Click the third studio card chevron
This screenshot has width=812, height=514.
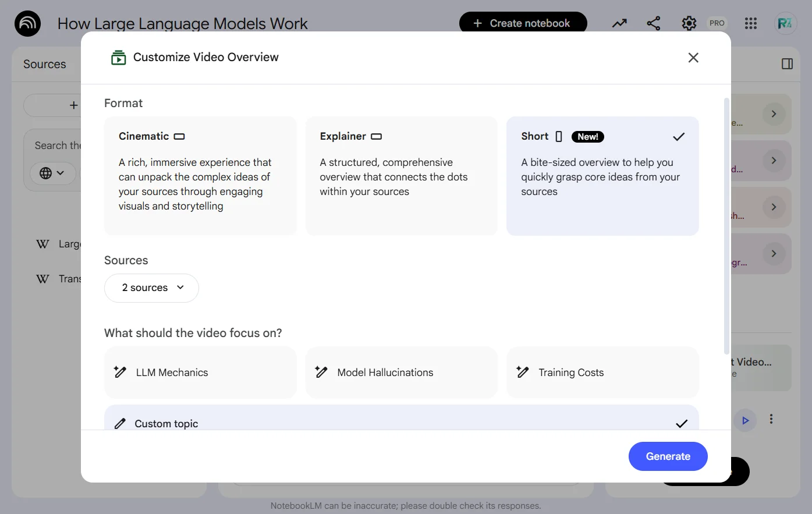point(774,207)
